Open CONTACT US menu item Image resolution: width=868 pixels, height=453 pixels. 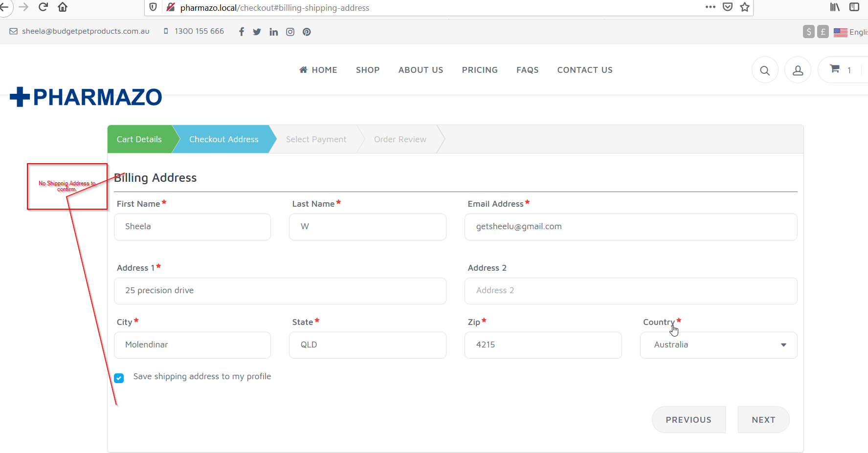[x=585, y=70]
